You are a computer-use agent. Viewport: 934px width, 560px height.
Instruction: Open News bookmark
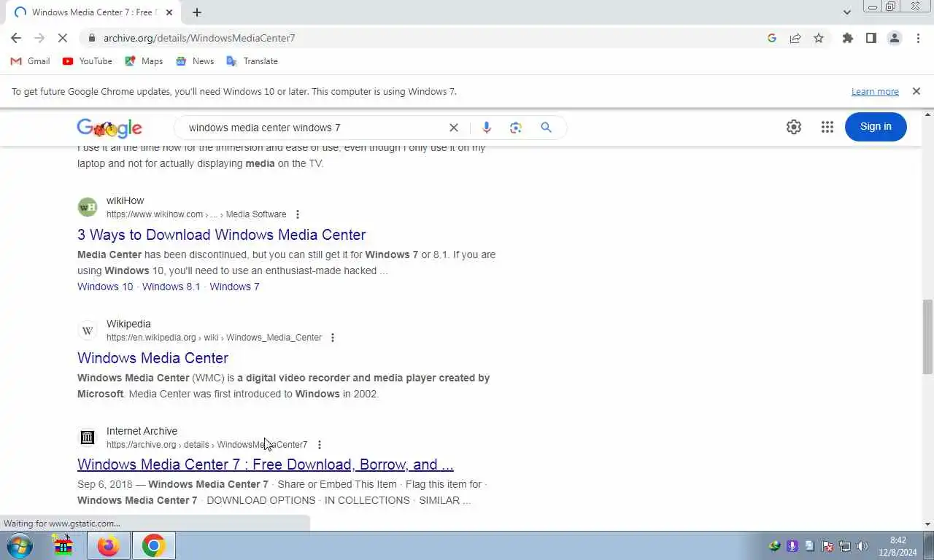click(x=195, y=61)
